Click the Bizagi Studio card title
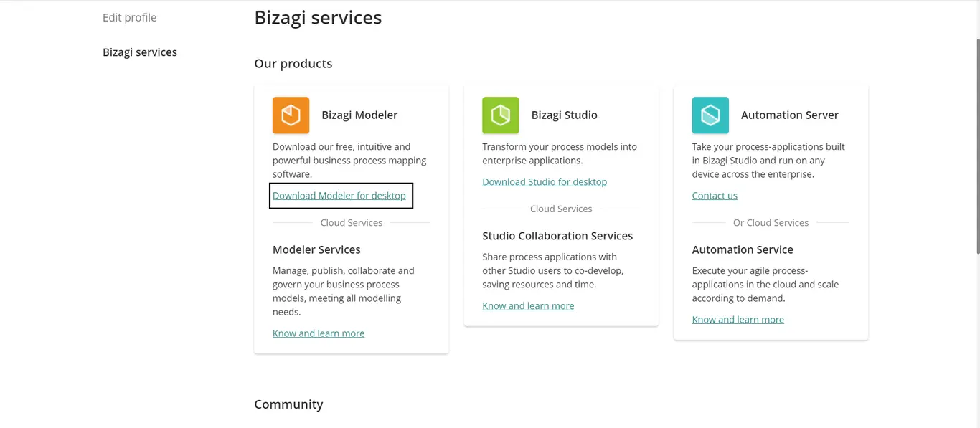 point(565,115)
